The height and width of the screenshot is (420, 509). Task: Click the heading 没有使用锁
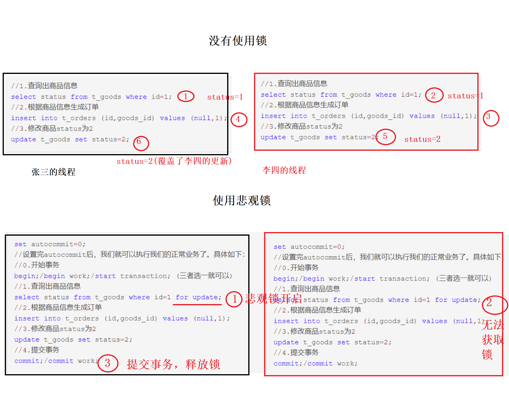point(238,40)
